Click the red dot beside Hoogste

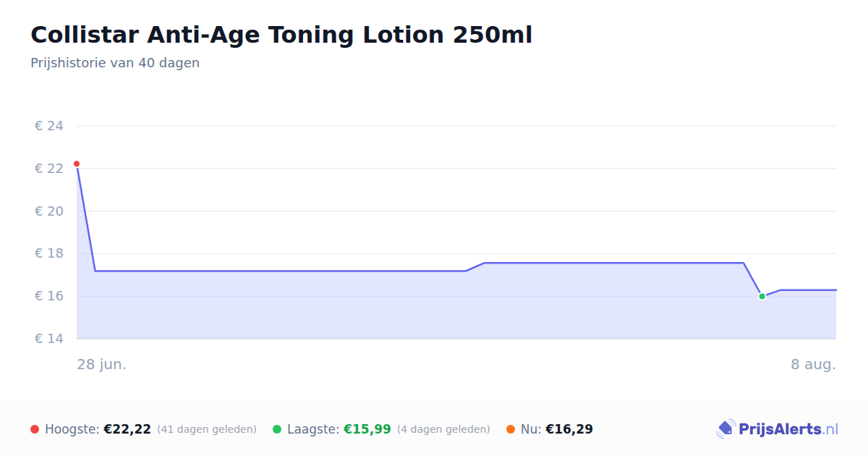click(35, 429)
